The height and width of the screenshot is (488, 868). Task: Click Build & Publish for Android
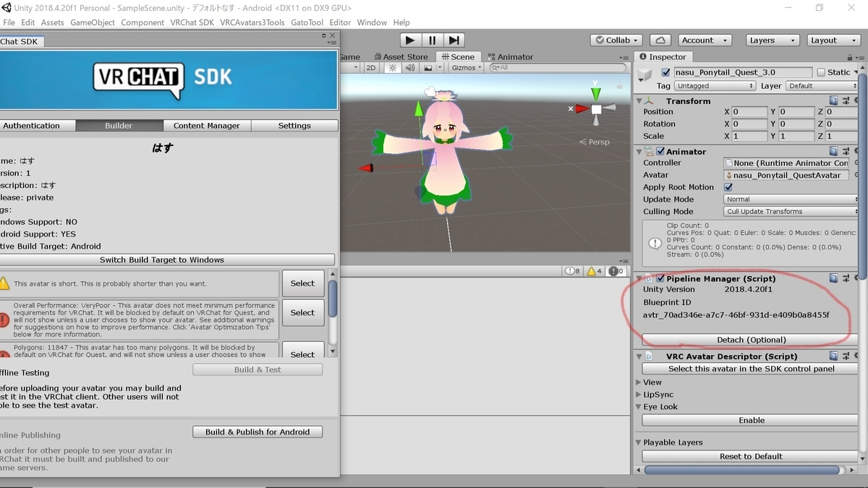(258, 432)
